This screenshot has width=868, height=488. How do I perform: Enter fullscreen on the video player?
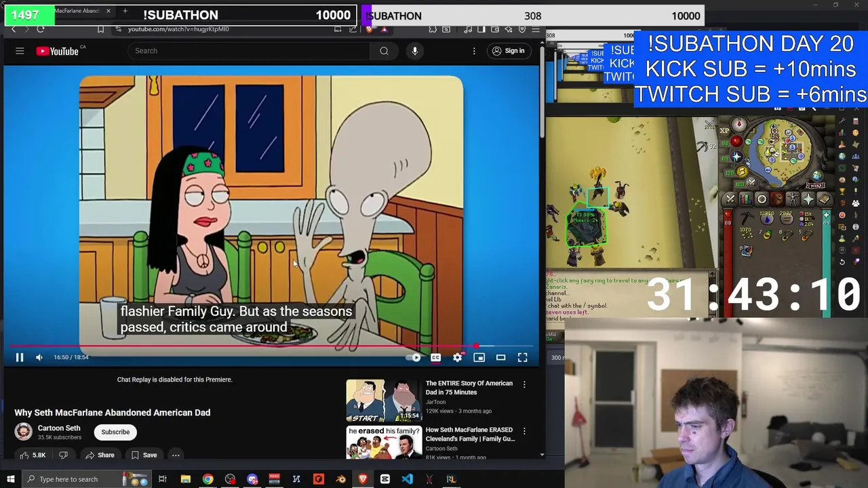(x=522, y=357)
